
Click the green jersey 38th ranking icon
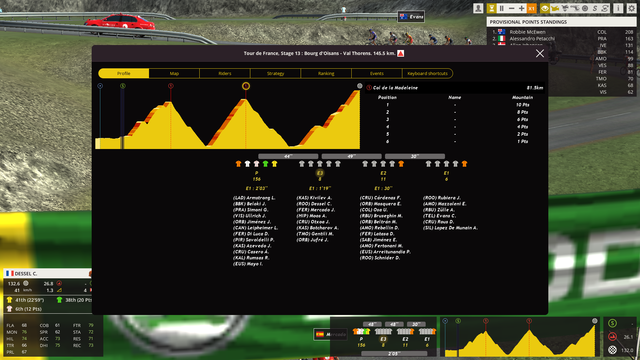(60, 300)
